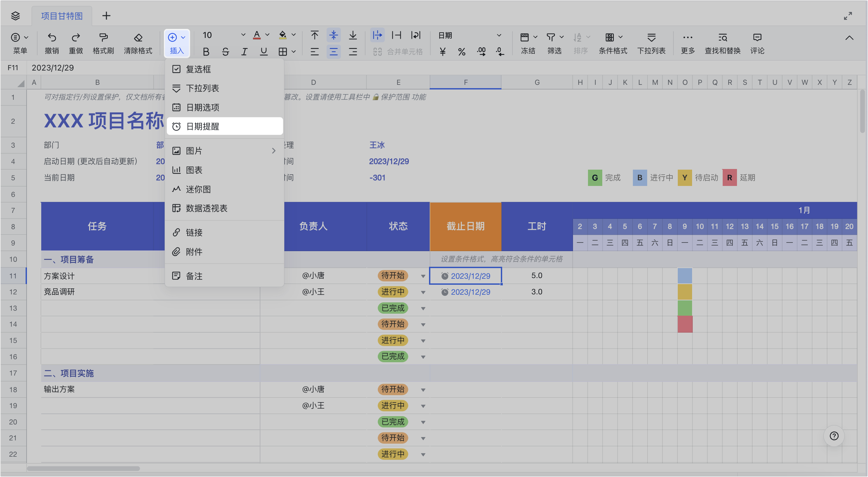This screenshot has height=477, width=868.
Task: Open the help button in the bottom corner
Action: coord(834,435)
